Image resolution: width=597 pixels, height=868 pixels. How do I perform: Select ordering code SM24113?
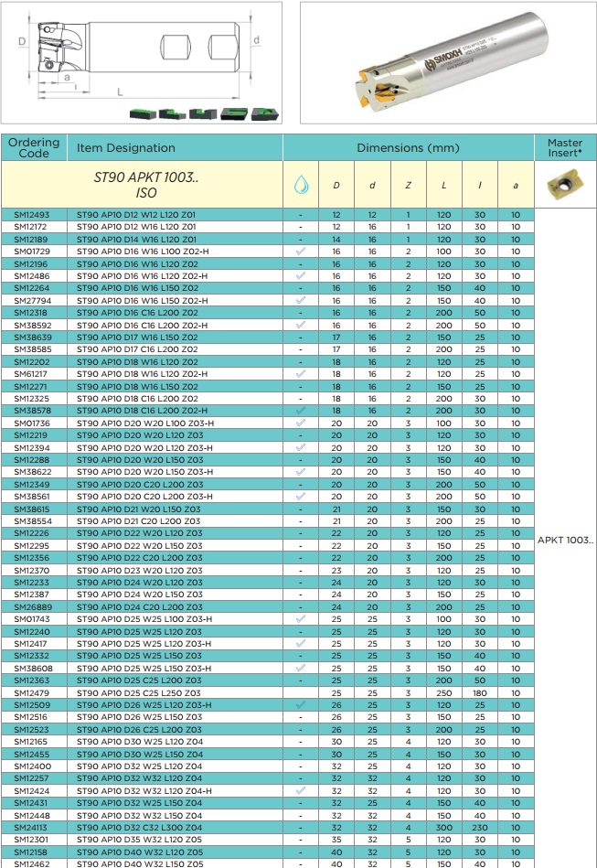pyautogui.click(x=31, y=828)
